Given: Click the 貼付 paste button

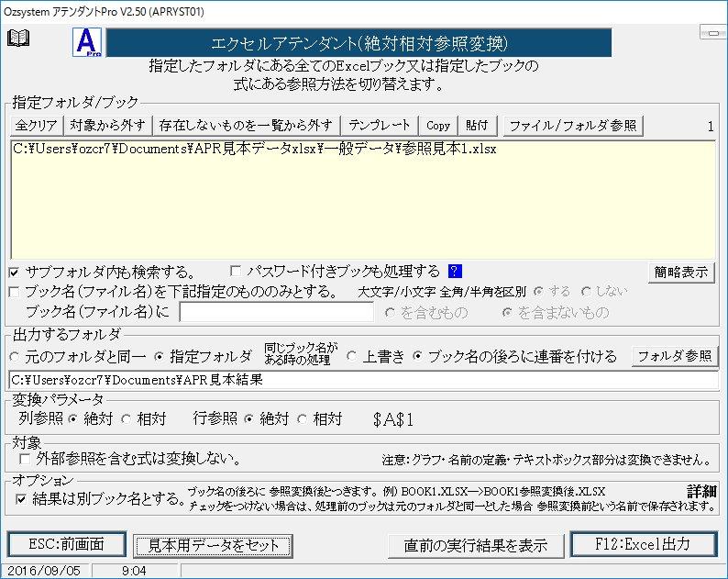Looking at the screenshot, I should click(478, 126).
